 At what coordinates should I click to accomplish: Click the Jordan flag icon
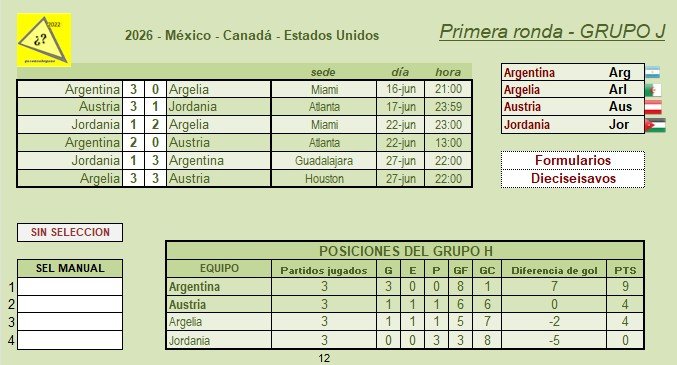point(655,125)
